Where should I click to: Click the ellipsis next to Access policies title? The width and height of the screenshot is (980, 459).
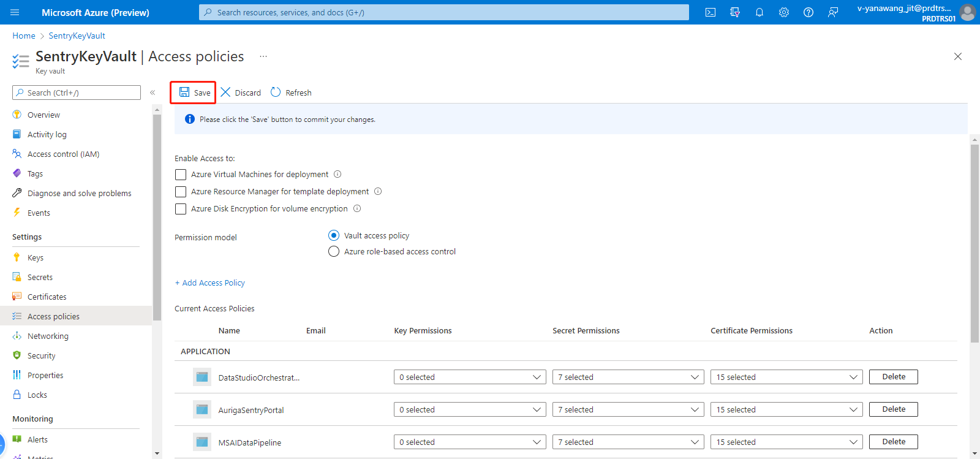click(x=263, y=56)
